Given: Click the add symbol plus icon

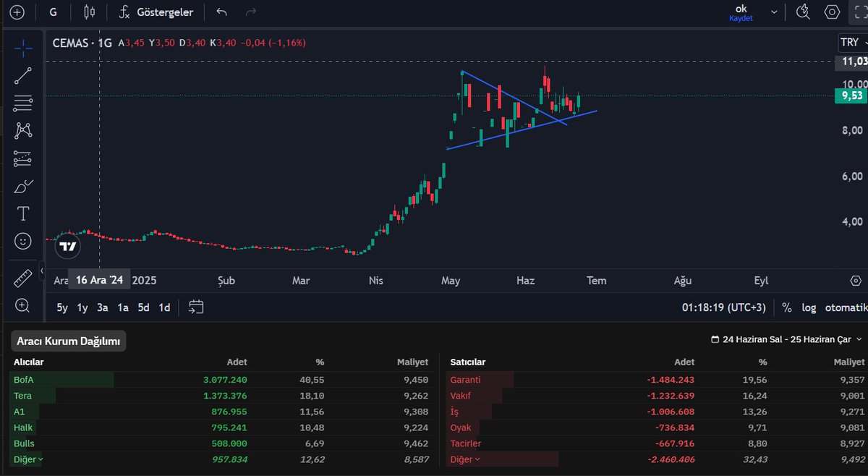Looking at the screenshot, I should (17, 12).
